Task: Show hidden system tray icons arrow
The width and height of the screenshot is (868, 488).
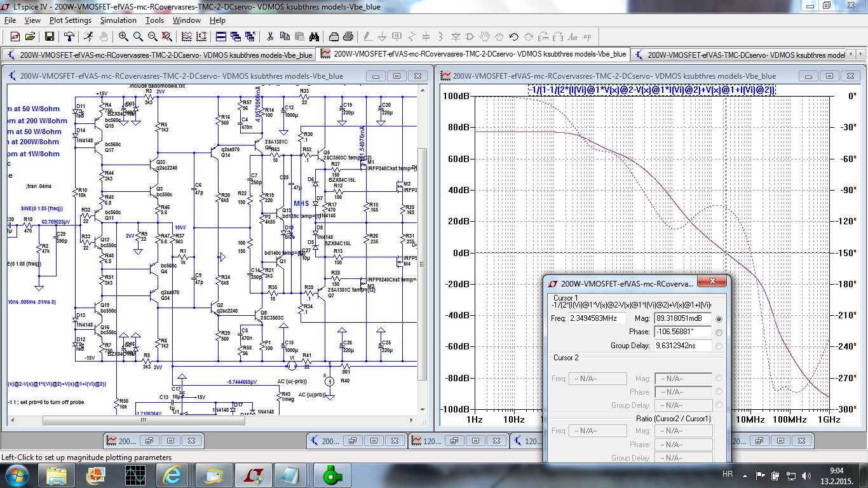Action: (745, 475)
